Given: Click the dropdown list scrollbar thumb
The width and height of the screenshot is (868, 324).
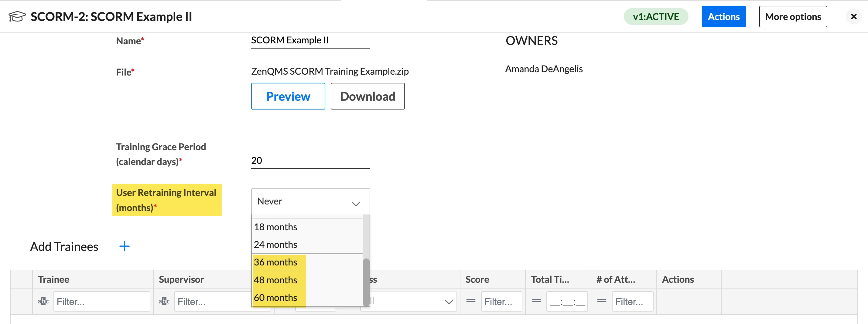Looking at the screenshot, I should (x=366, y=282).
